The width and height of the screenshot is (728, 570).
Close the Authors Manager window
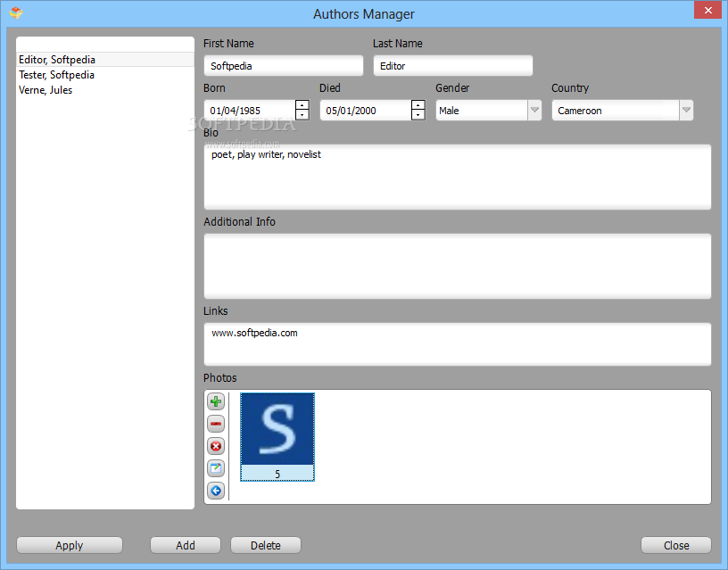(x=707, y=10)
